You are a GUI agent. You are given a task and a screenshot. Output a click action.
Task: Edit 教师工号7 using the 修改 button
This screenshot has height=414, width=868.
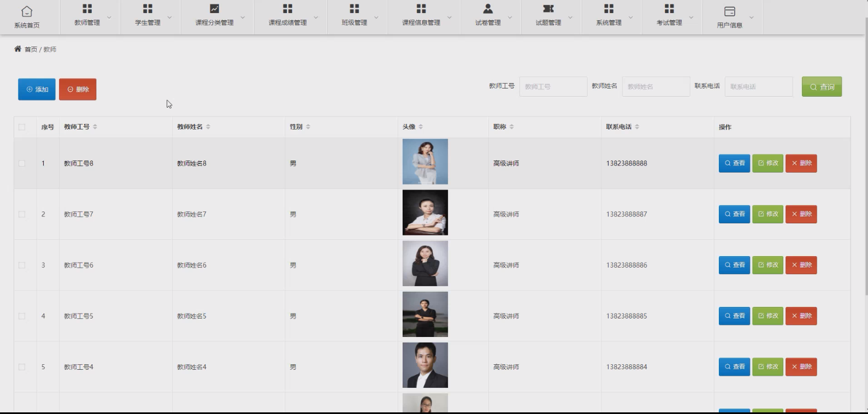[x=768, y=214]
